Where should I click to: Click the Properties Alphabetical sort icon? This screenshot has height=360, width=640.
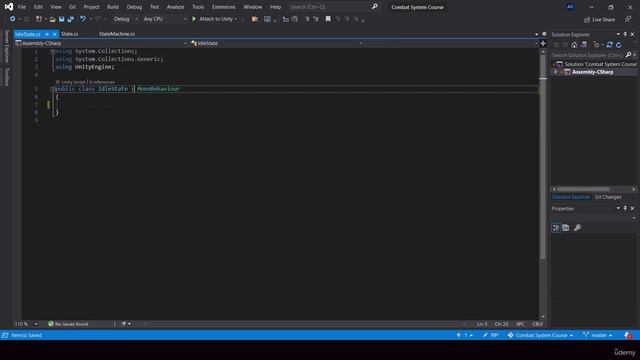coord(566,228)
